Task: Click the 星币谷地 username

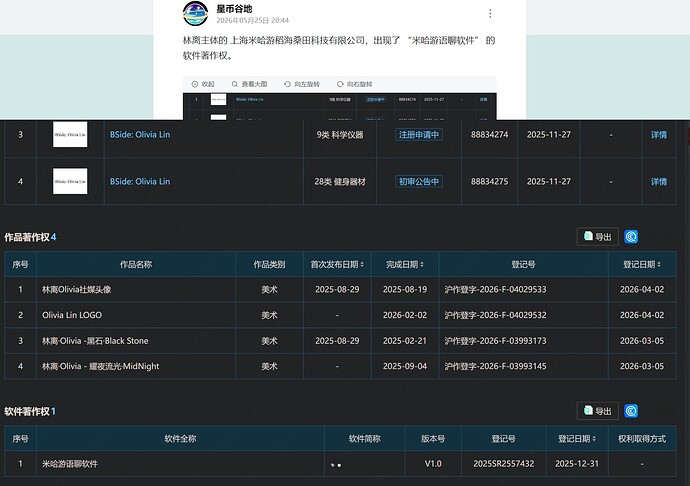Action: click(x=234, y=9)
